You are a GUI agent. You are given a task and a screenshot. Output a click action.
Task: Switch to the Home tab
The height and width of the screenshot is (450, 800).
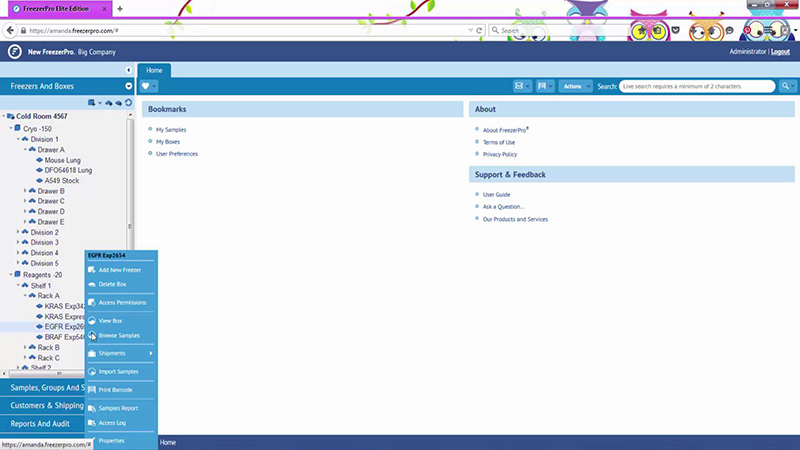154,70
